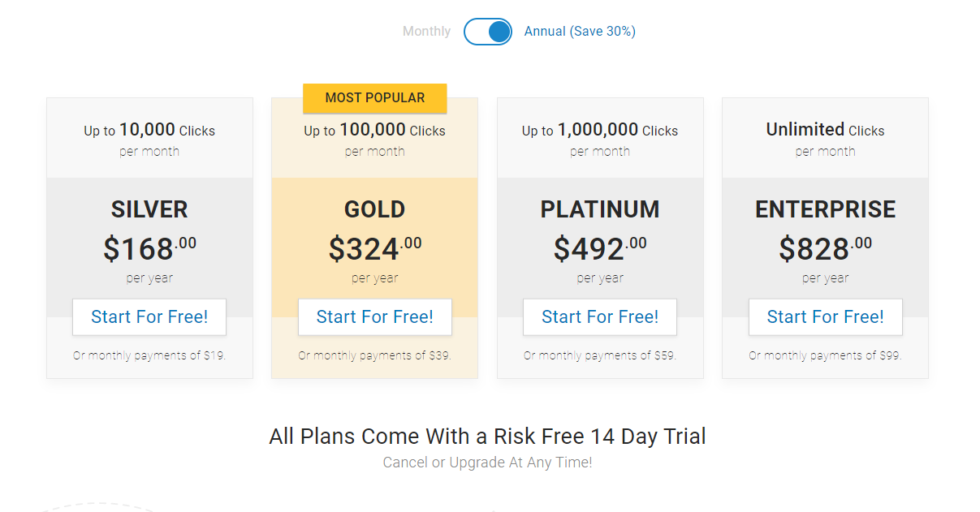The height and width of the screenshot is (512, 980).
Task: Click the ENTERPRISE plan title
Action: point(826,209)
